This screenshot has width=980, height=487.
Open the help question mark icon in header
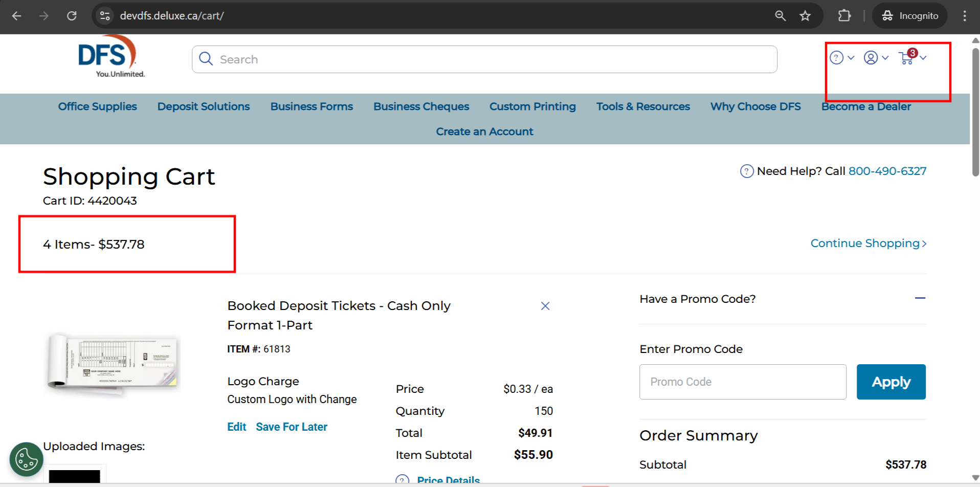click(836, 58)
